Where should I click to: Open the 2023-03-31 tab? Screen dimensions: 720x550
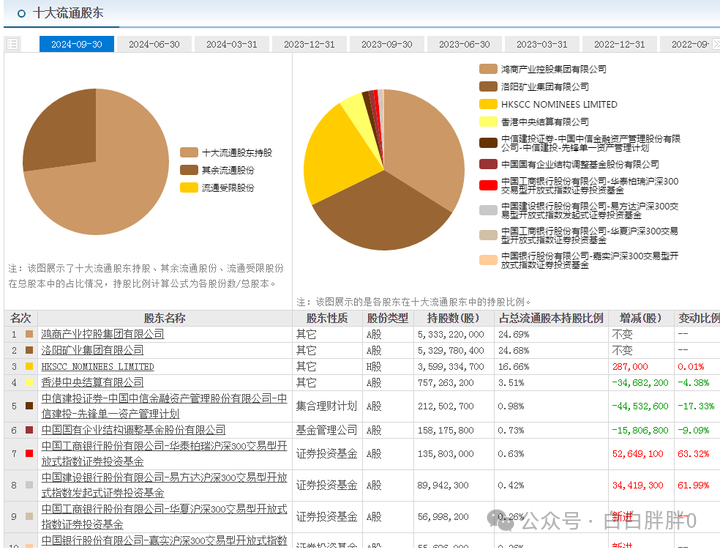542,44
